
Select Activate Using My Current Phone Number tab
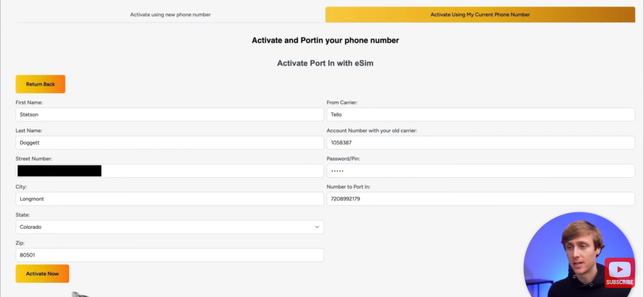[x=480, y=15]
